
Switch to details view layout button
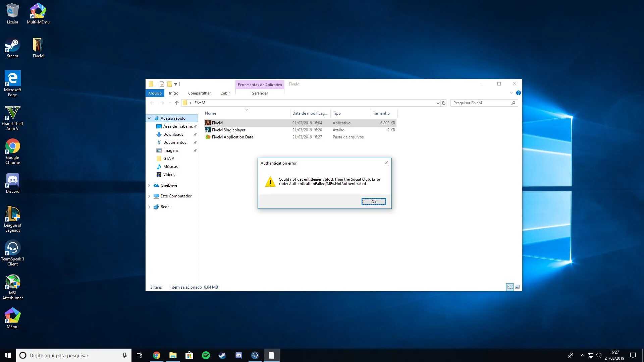(x=510, y=287)
